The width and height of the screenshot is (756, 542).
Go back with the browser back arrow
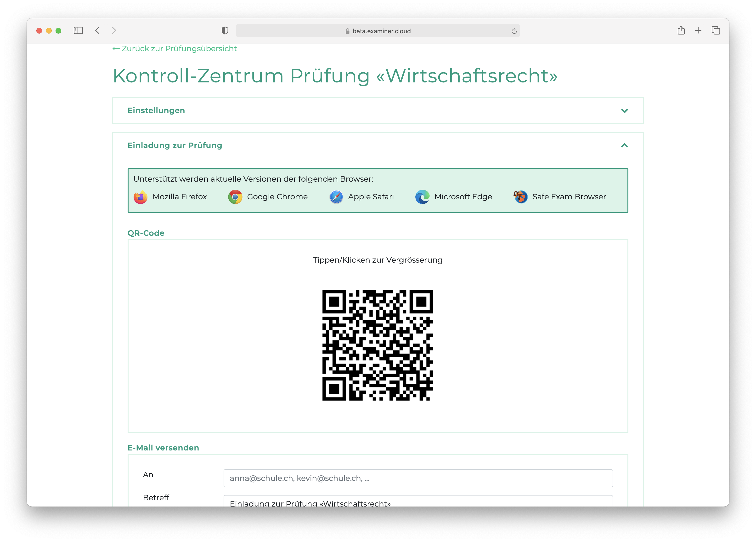97,31
